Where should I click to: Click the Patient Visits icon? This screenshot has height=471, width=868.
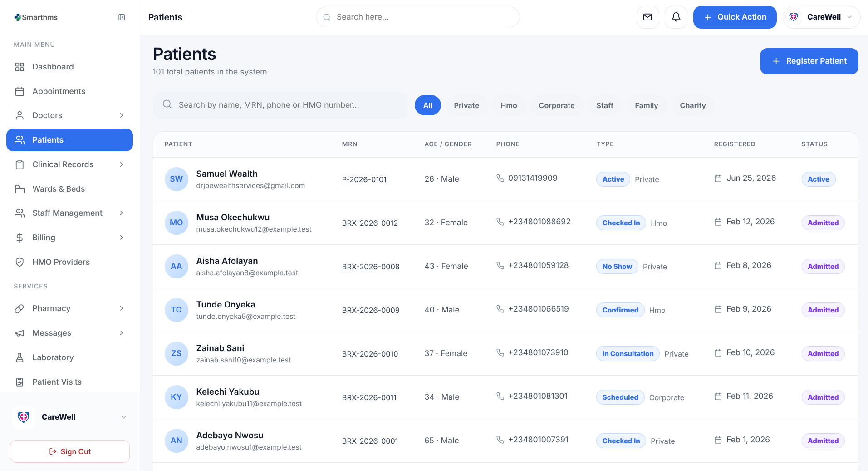[x=20, y=382]
